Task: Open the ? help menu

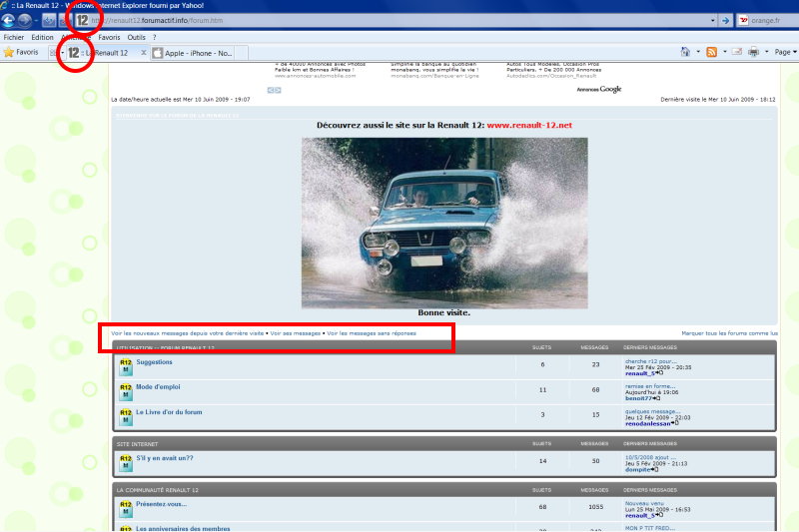Action: 155,37
